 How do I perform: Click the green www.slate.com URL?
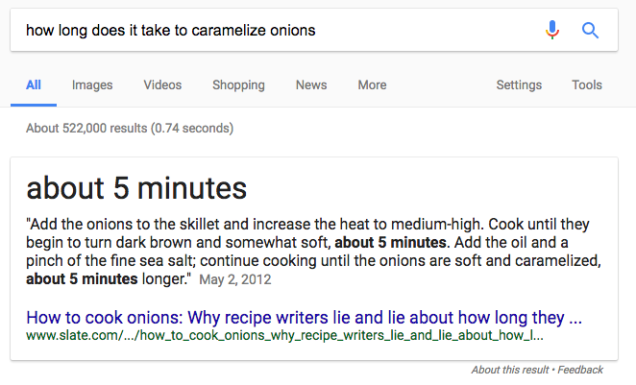pos(285,336)
